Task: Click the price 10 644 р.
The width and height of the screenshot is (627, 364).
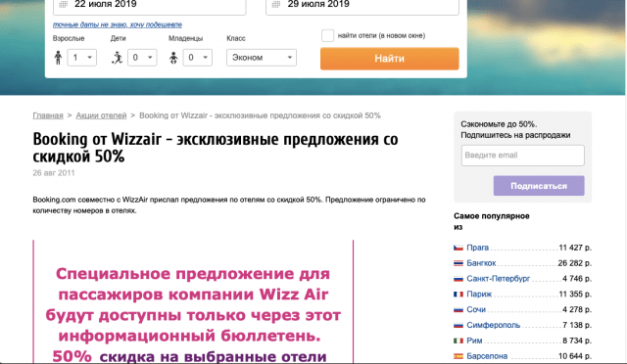Action: click(x=575, y=356)
